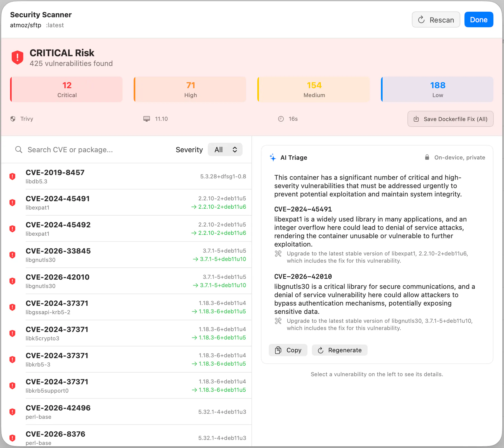504x448 pixels.
Task: Click the blue Done button
Action: [x=479, y=20]
